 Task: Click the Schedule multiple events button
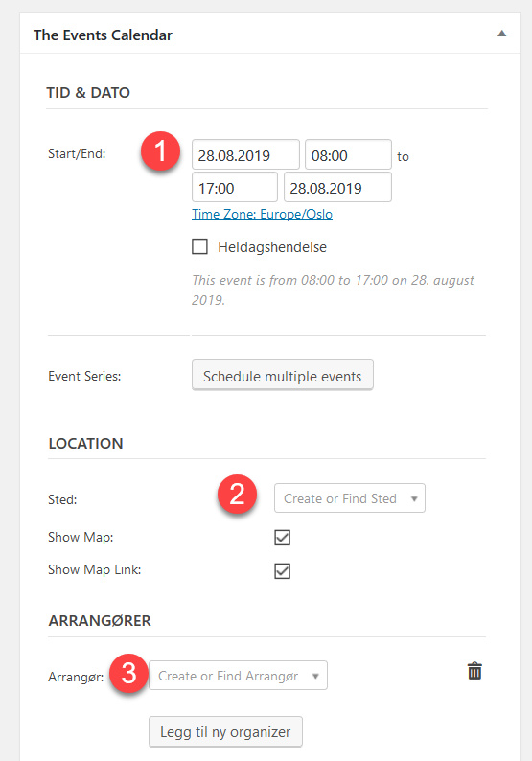(x=283, y=375)
